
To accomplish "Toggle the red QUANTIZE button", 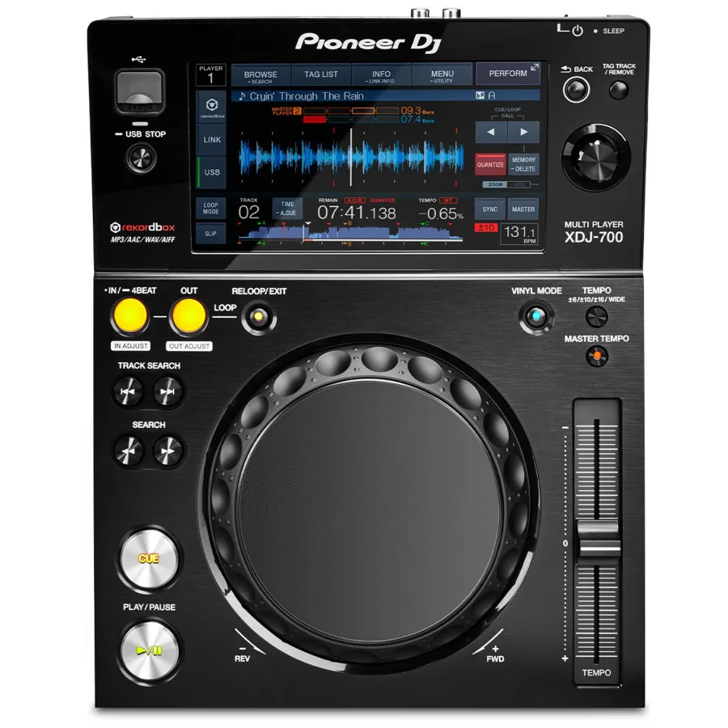I will (490, 164).
